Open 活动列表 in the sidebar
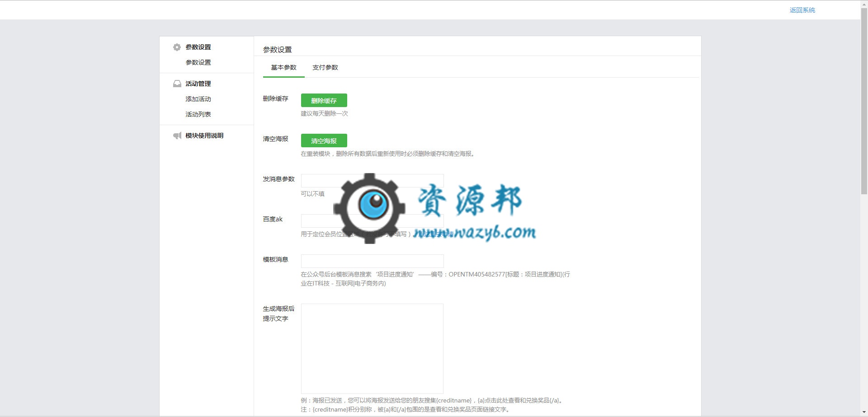Image resolution: width=868 pixels, height=417 pixels. pyautogui.click(x=198, y=114)
